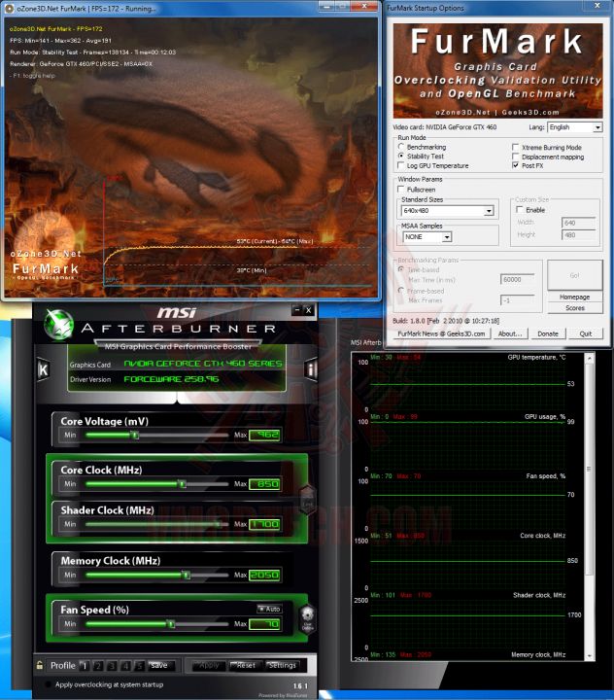Close the FurMark Startup Options window
The width and height of the screenshot is (614, 700).
[597, 6]
